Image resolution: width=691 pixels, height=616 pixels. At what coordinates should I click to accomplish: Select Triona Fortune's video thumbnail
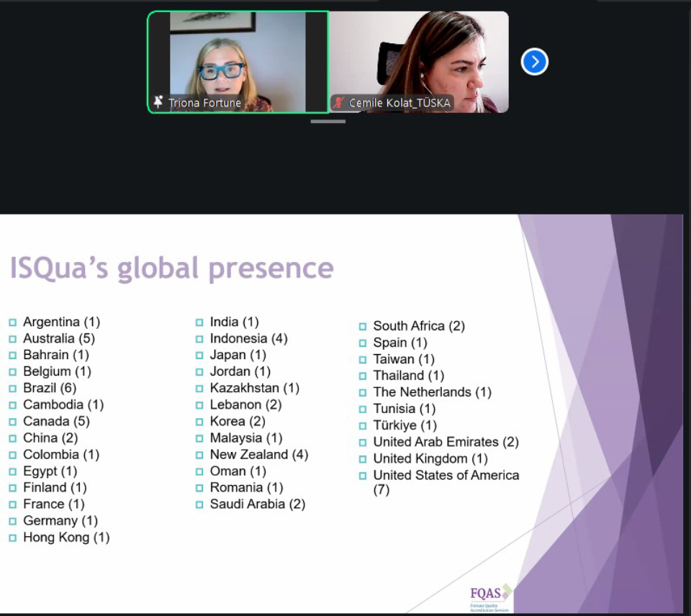(x=238, y=62)
